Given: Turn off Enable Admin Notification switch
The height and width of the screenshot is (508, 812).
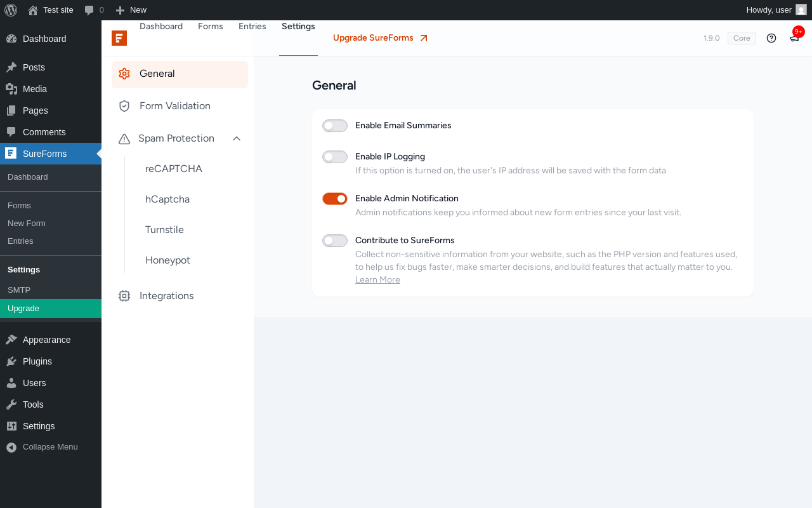Looking at the screenshot, I should pyautogui.click(x=335, y=199).
